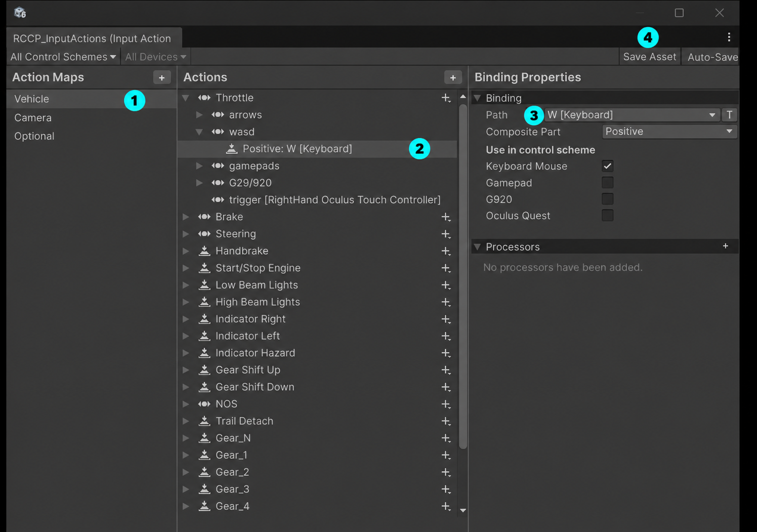757x532 pixels.
Task: Add a processor to the binding
Action: pos(726,246)
